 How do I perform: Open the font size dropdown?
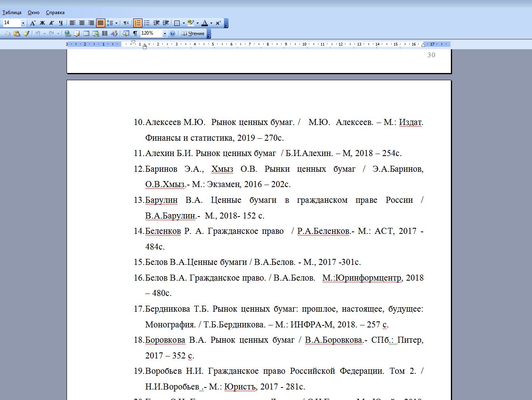23,23
